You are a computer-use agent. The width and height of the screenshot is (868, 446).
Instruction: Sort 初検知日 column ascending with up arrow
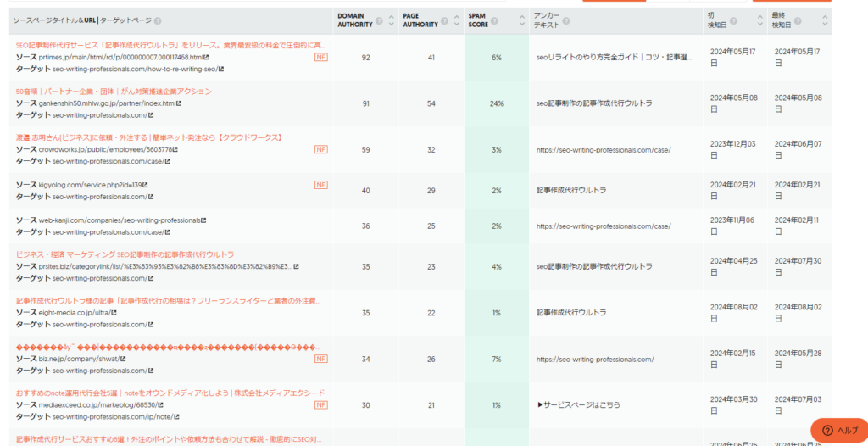760,17
